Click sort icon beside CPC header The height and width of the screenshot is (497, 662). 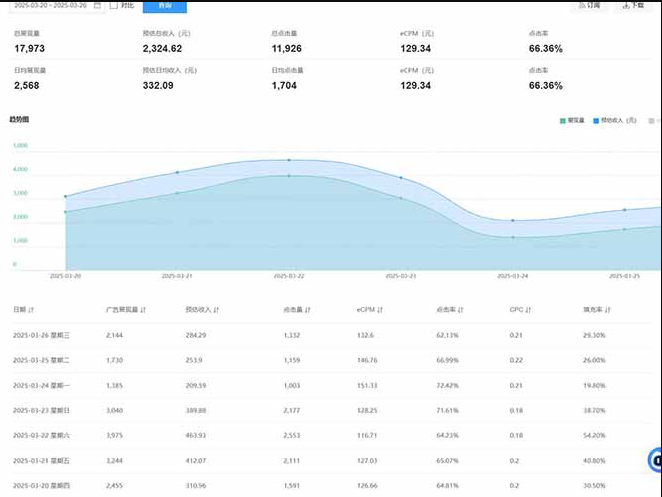pyautogui.click(x=528, y=309)
